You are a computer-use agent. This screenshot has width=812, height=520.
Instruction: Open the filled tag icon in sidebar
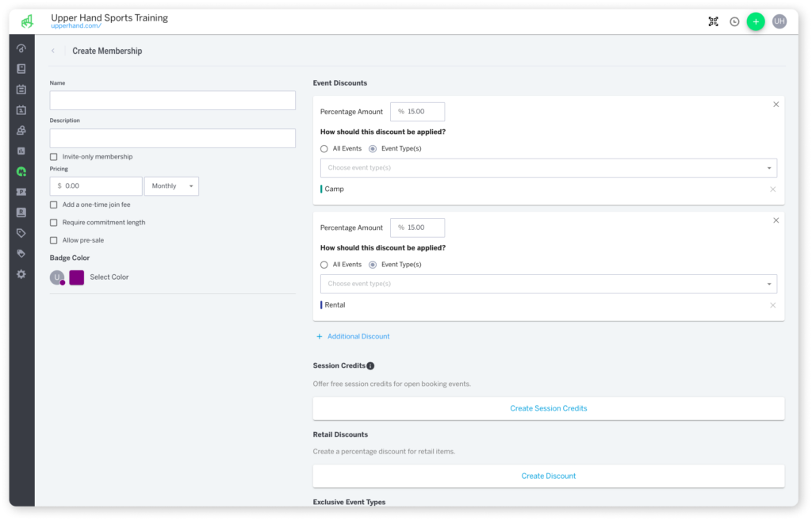point(21,254)
